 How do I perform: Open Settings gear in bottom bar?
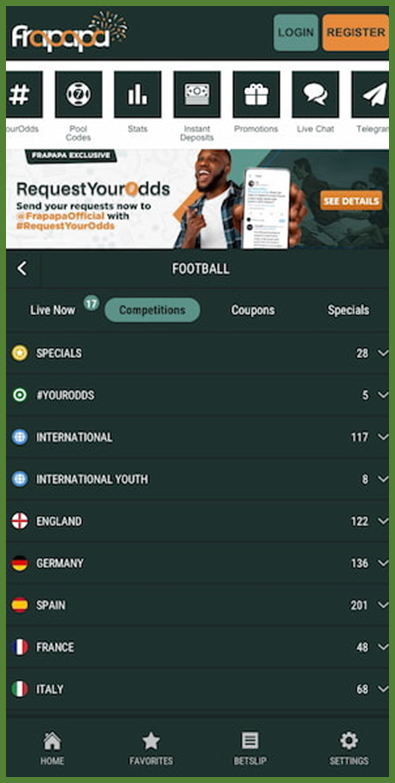pos(349,748)
